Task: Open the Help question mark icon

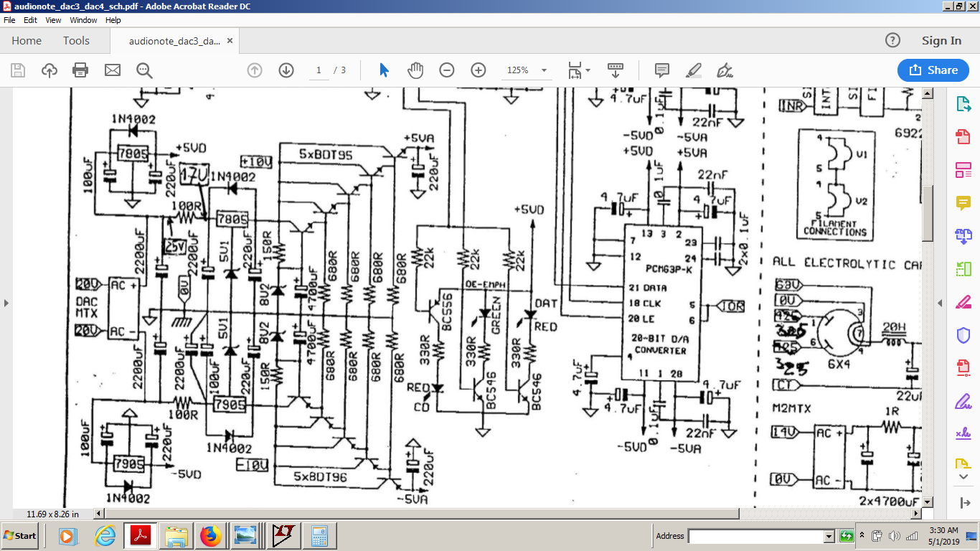Action: point(892,41)
